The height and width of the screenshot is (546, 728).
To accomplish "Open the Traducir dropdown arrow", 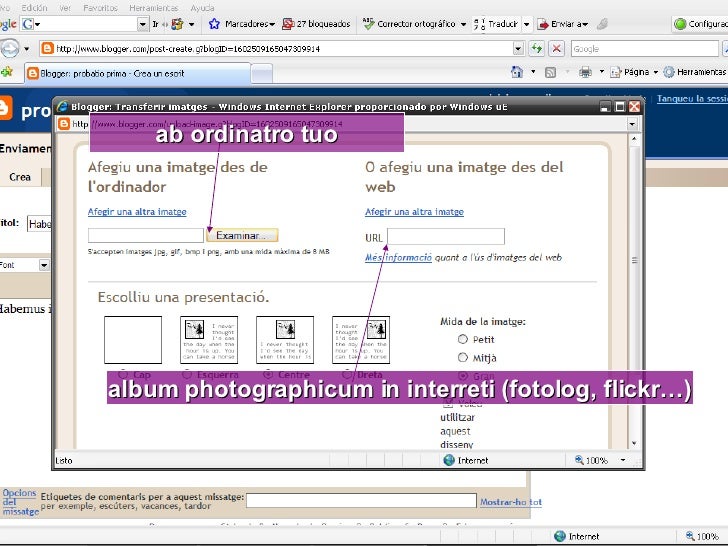I will pyautogui.click(x=526, y=24).
